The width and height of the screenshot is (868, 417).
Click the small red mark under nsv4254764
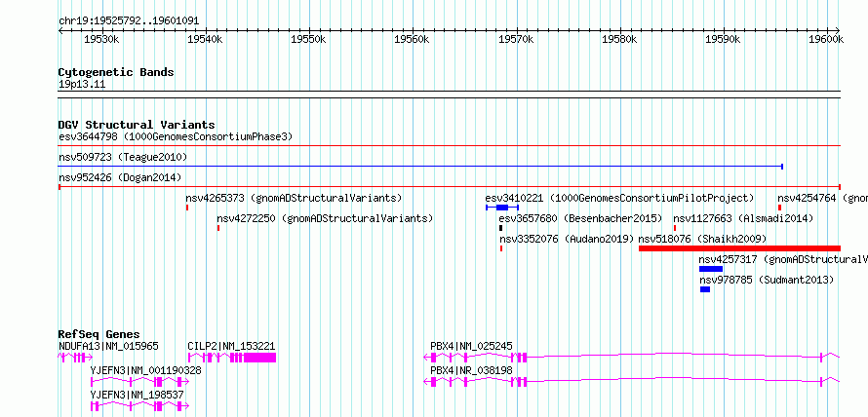pyautogui.click(x=779, y=208)
